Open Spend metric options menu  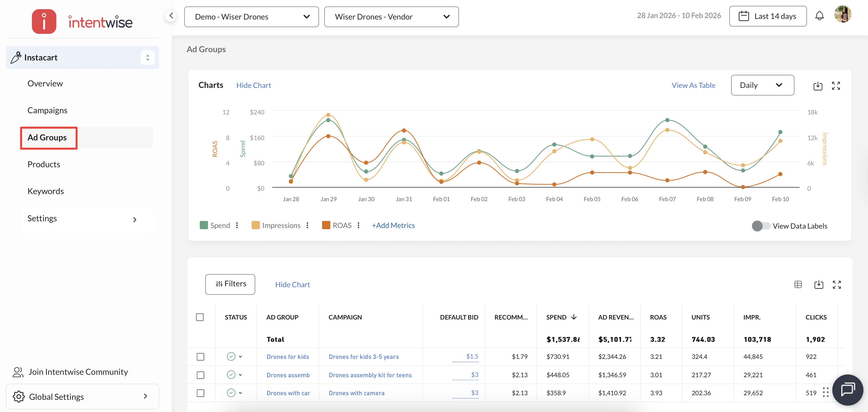[x=237, y=225]
